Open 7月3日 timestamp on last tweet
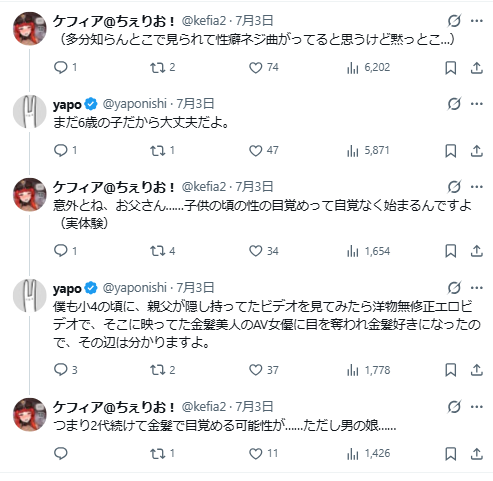 pyautogui.click(x=255, y=407)
